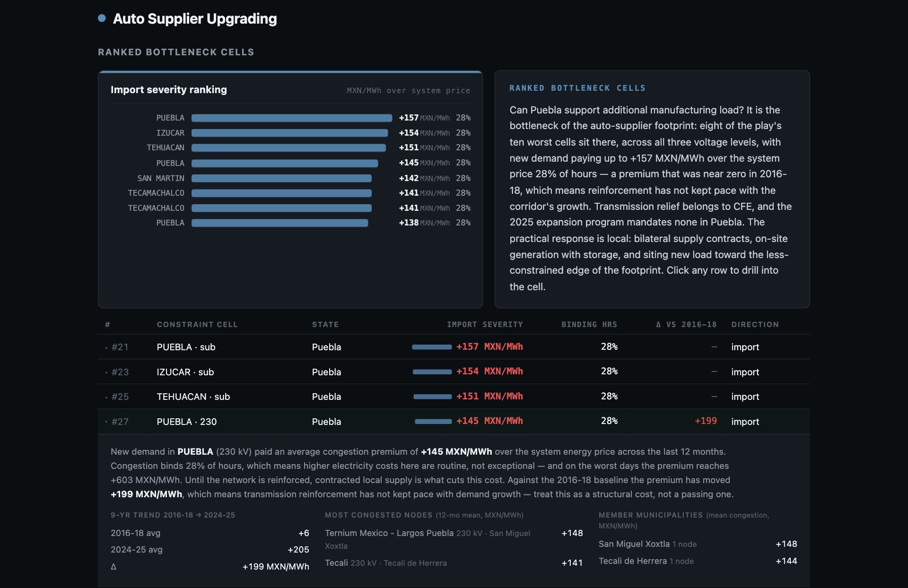The width and height of the screenshot is (908, 588).
Task: Click the bottom PUEBLA +138 bar
Action: [280, 223]
